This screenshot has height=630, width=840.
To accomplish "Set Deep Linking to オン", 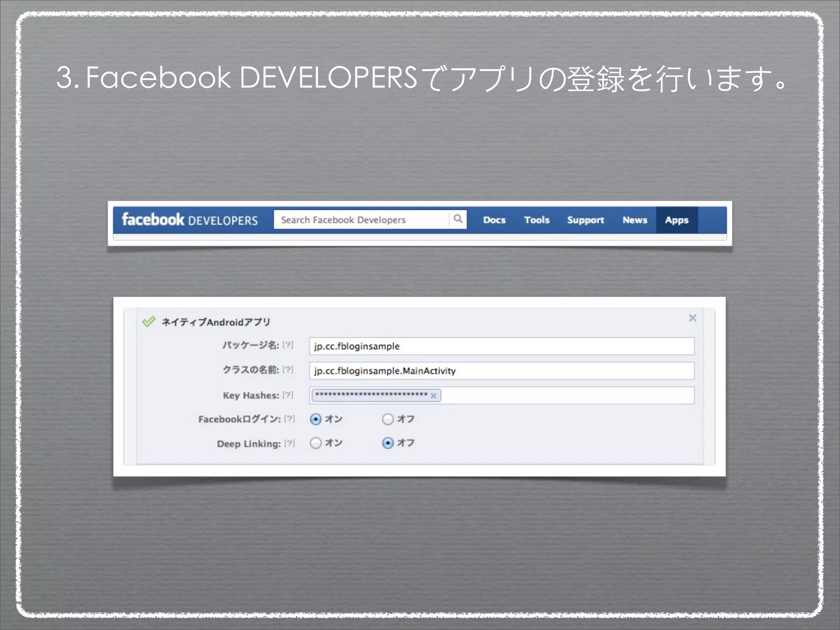I will pyautogui.click(x=315, y=443).
